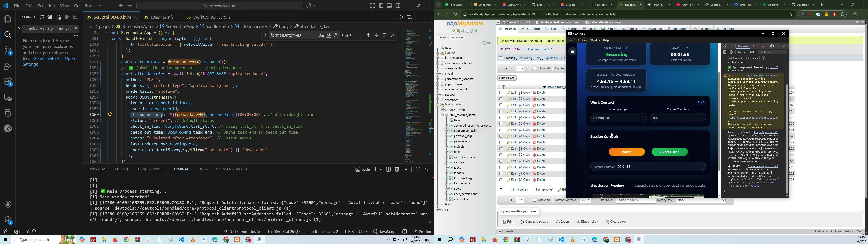Open the Number of rows dropdown
This screenshot has width=868, height=244.
pyautogui.click(x=585, y=201)
